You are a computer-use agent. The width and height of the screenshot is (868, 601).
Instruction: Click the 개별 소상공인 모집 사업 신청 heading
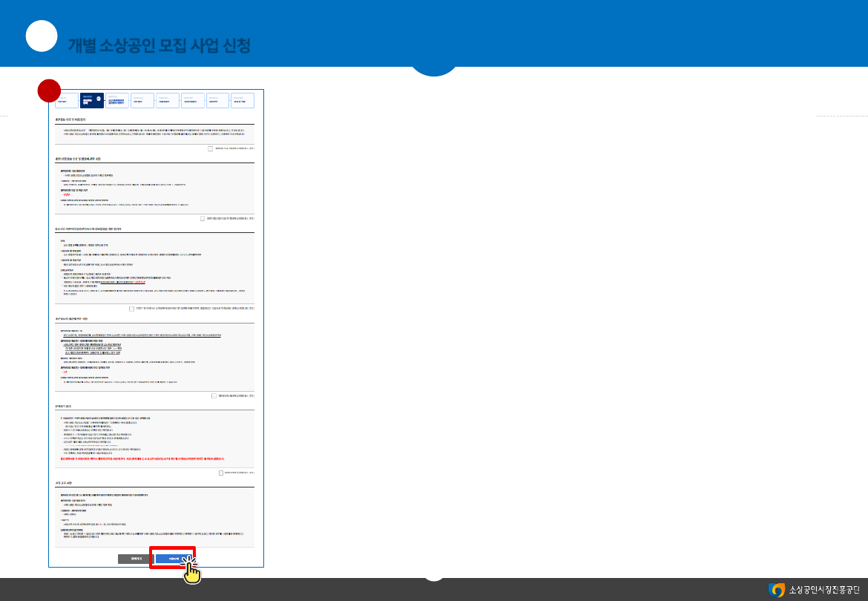159,46
